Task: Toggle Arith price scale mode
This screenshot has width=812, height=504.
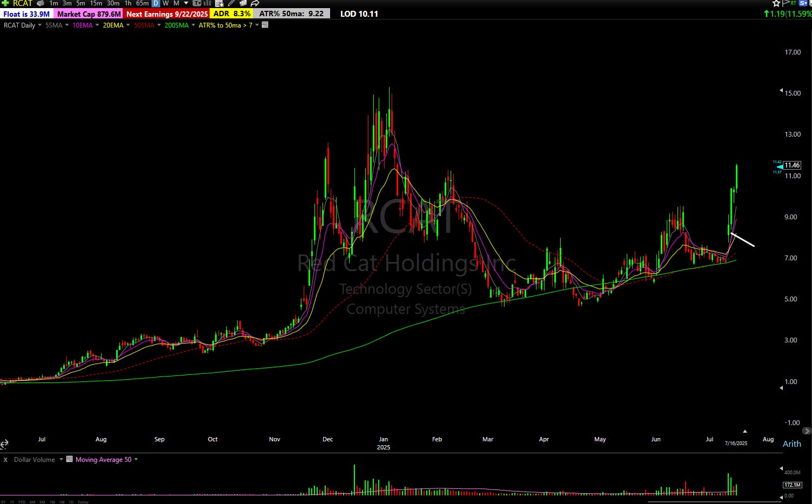Action: coord(792,443)
